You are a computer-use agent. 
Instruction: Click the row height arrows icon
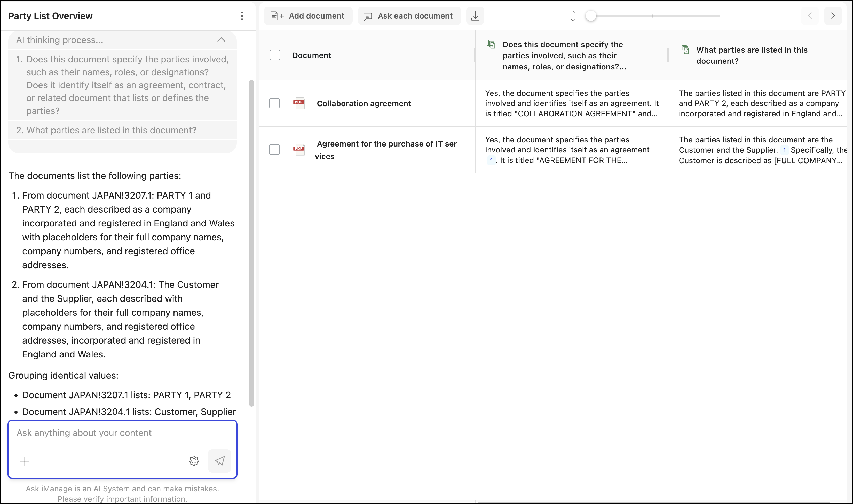point(573,16)
